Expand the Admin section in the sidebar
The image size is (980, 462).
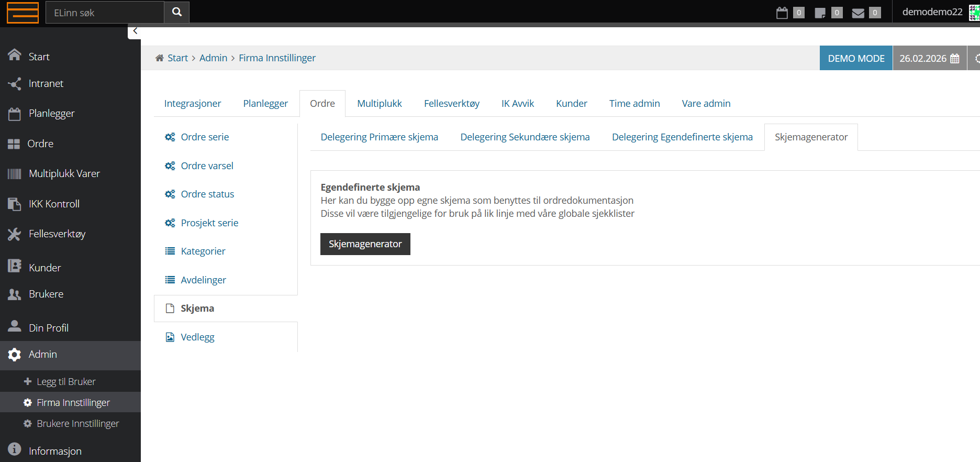coord(43,355)
